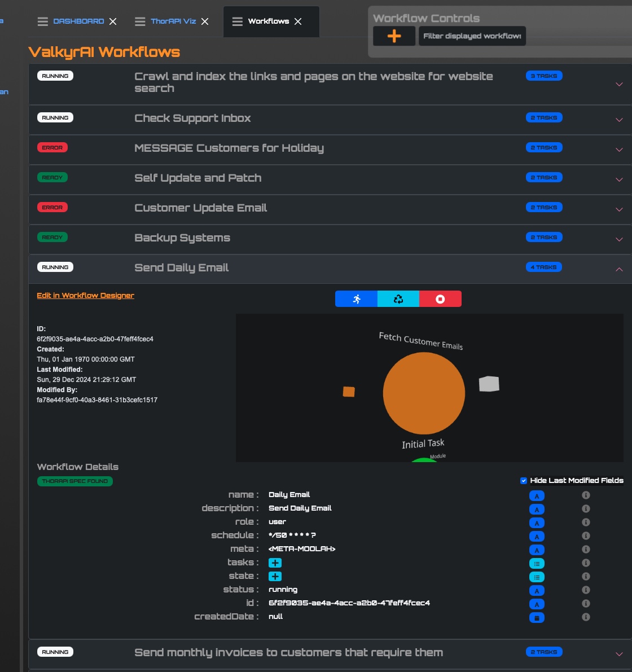This screenshot has width=632, height=672.
Task: Expand MESSAGE Customers for Holiday chevron
Action: coord(619,150)
